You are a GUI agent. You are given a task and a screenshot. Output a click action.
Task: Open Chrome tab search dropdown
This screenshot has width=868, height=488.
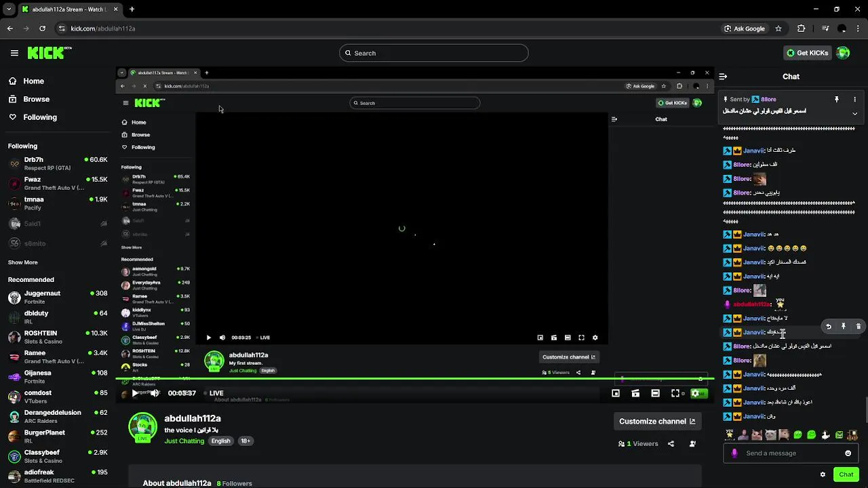[9, 9]
